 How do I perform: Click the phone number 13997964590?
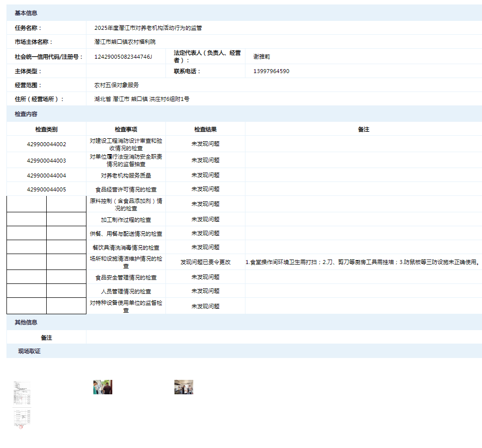[271, 71]
